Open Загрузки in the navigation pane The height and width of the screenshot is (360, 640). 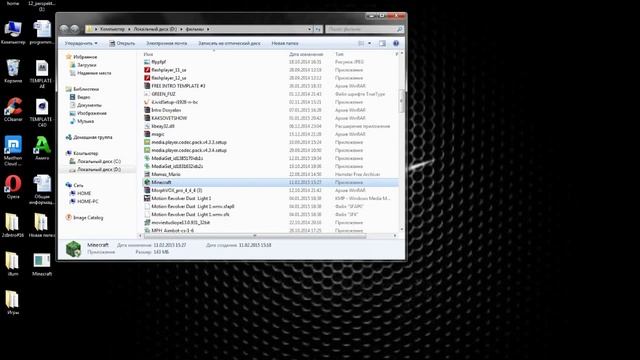coord(83,65)
